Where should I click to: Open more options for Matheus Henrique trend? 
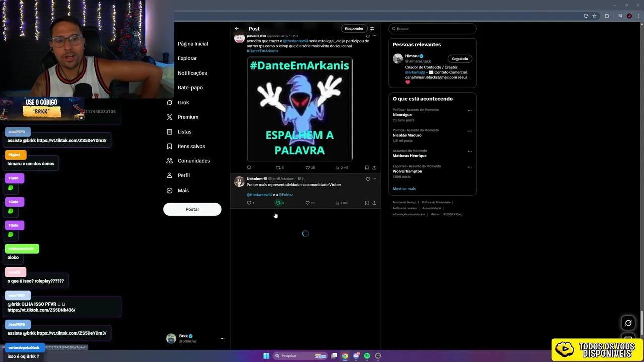[470, 151]
